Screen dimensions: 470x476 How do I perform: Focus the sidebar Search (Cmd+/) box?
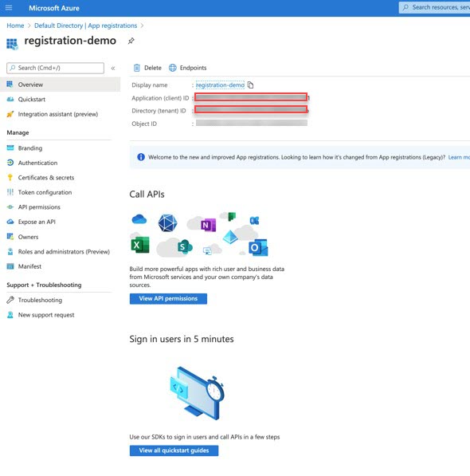coord(55,68)
